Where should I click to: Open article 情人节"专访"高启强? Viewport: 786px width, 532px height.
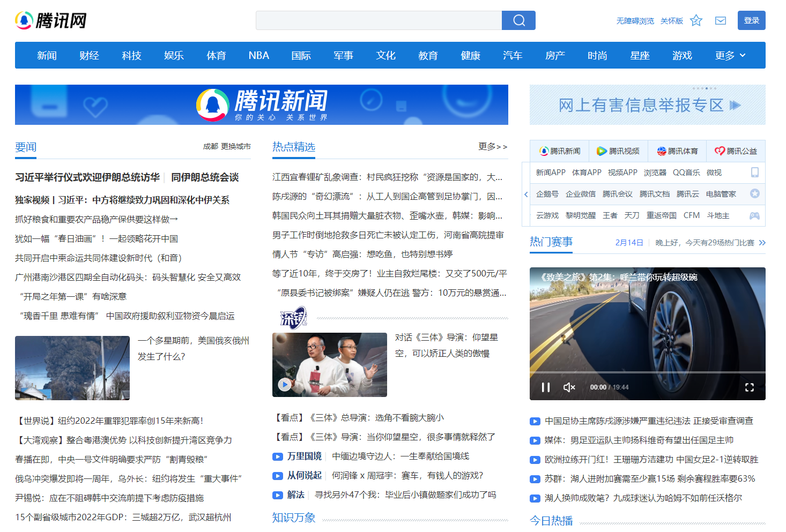pyautogui.click(x=362, y=254)
